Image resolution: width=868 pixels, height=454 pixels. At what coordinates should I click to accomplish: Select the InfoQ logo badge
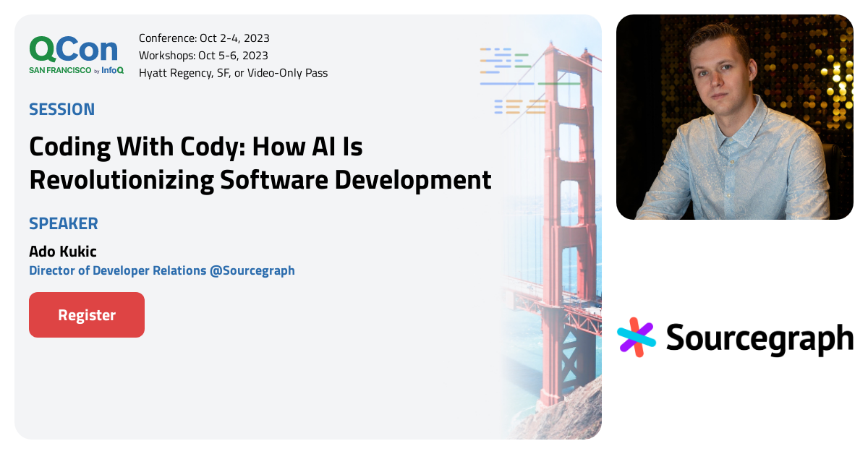click(x=112, y=71)
